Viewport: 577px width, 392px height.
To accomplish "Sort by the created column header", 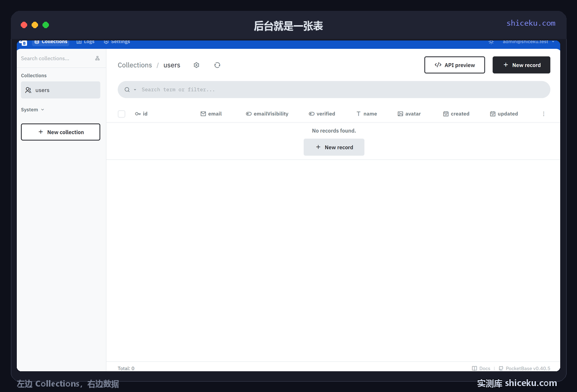I will [x=456, y=114].
